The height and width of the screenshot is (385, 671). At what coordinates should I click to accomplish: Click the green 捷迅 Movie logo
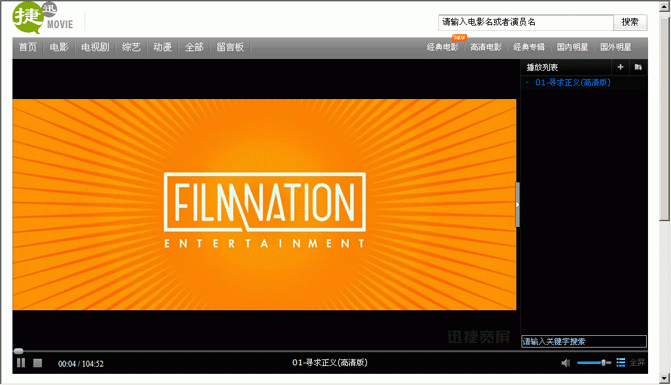click(43, 18)
